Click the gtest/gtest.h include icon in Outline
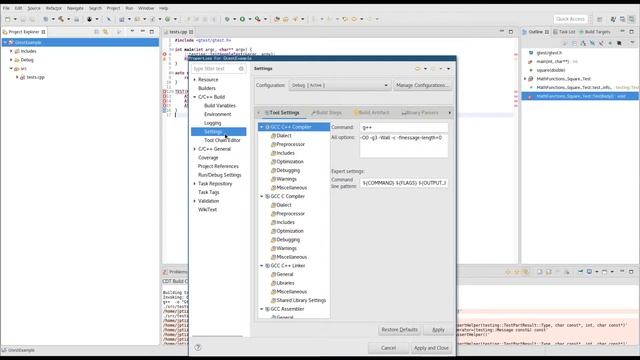Screen dimensions: 640x360 coord(531,53)
